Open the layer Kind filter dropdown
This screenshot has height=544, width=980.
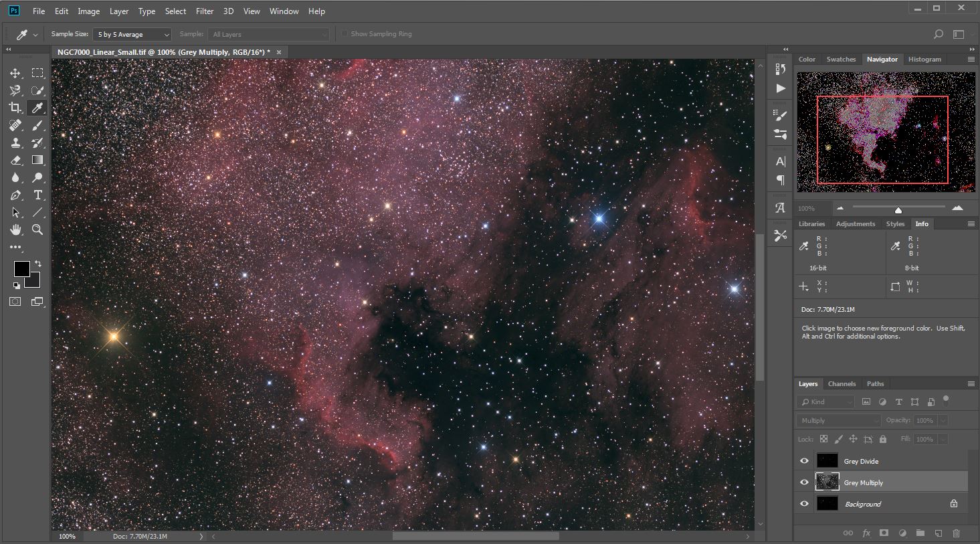pyautogui.click(x=825, y=401)
